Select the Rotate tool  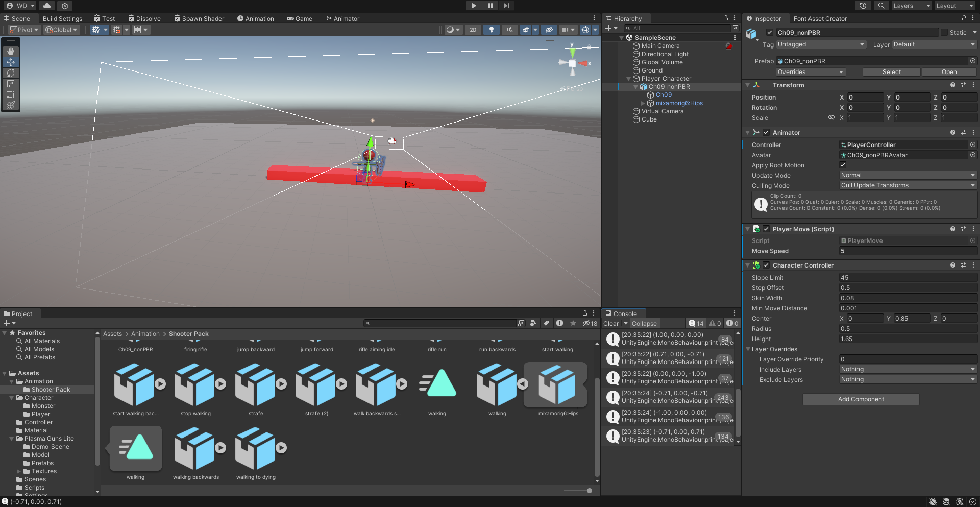coord(11,73)
